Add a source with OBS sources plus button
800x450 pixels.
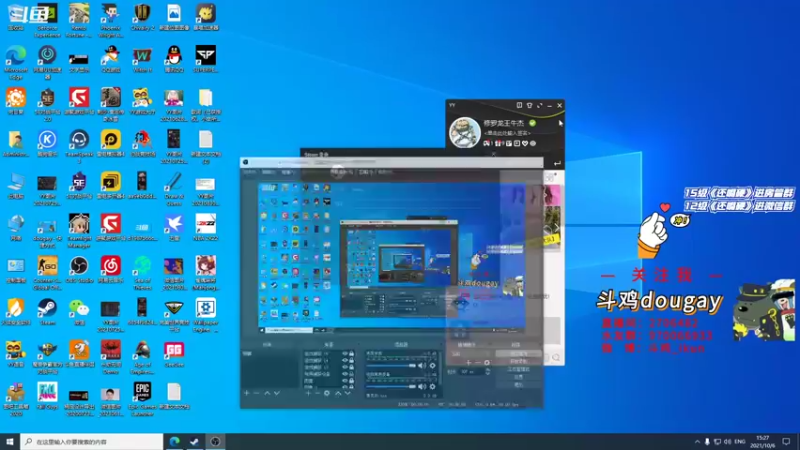coord(308,393)
